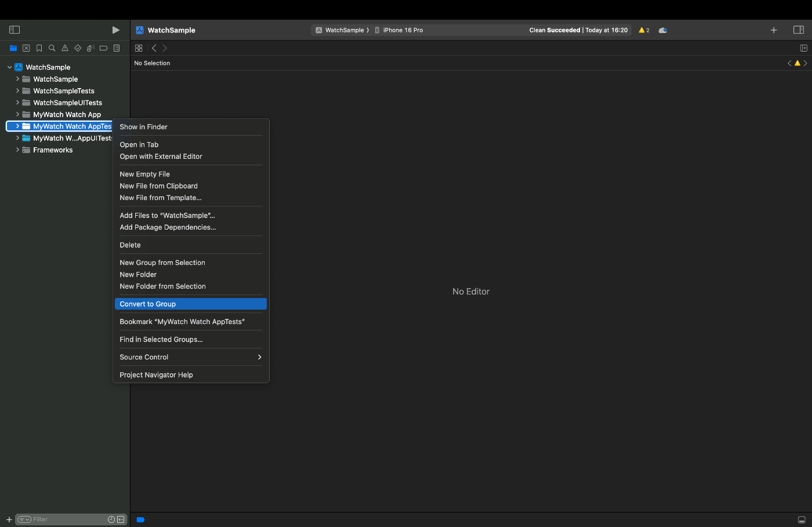Toggle the inspectors panel
Viewport: 812px width, 527px height.
[799, 30]
